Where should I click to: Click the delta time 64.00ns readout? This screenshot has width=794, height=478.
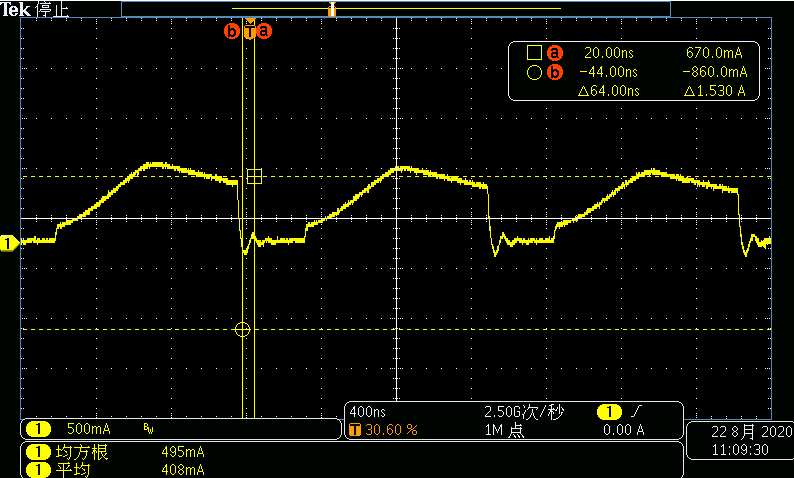609,91
